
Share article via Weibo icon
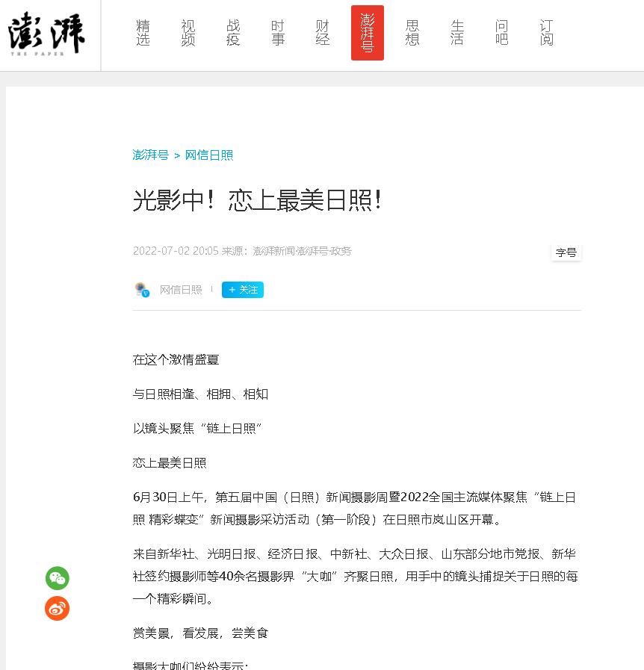pyautogui.click(x=58, y=609)
